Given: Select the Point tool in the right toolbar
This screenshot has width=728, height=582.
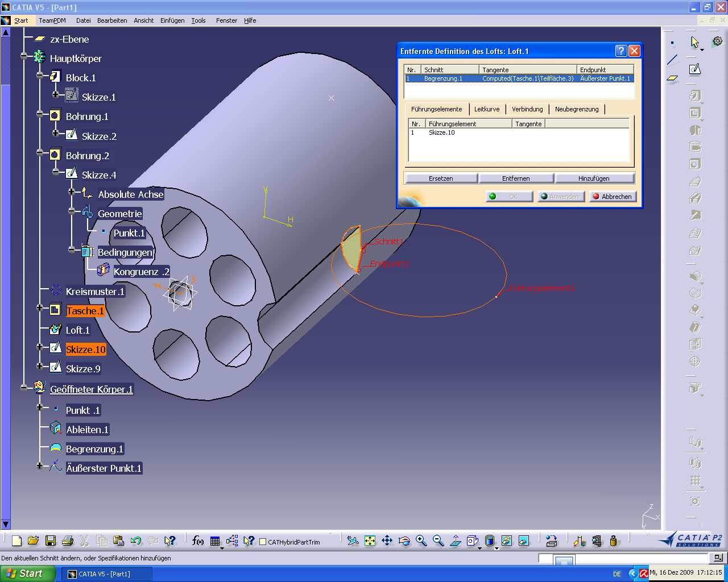Looking at the screenshot, I should 672,43.
